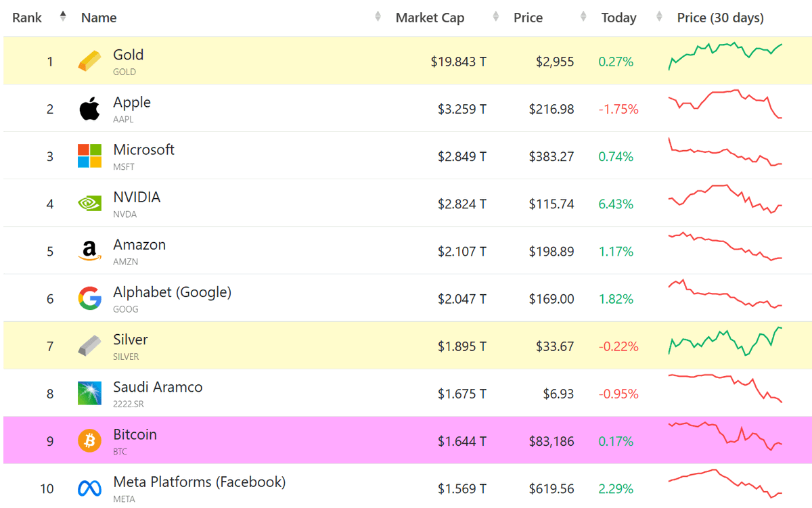Click the Silver bar icon
Image resolution: width=812 pixels, height=508 pixels.
(89, 346)
